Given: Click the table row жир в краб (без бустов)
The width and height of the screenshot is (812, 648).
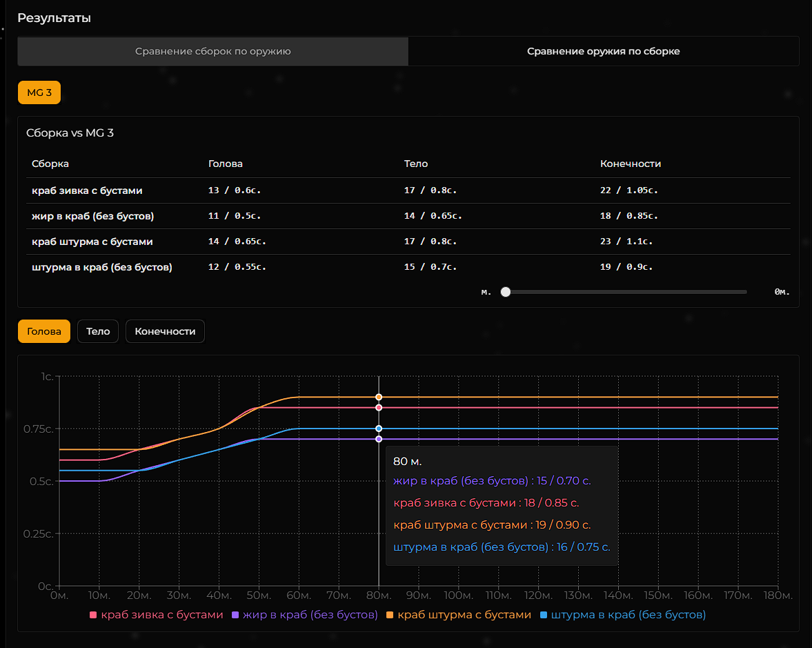Looking at the screenshot, I should tap(92, 216).
